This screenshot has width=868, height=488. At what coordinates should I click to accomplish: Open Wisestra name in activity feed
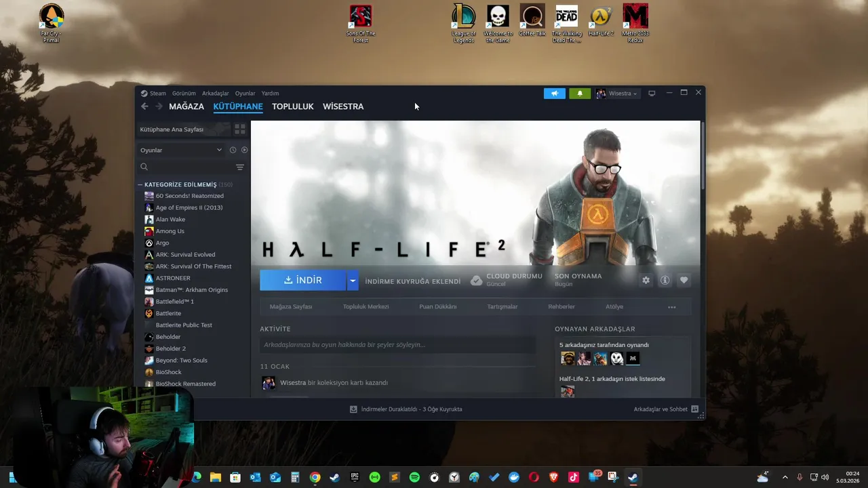pyautogui.click(x=293, y=383)
